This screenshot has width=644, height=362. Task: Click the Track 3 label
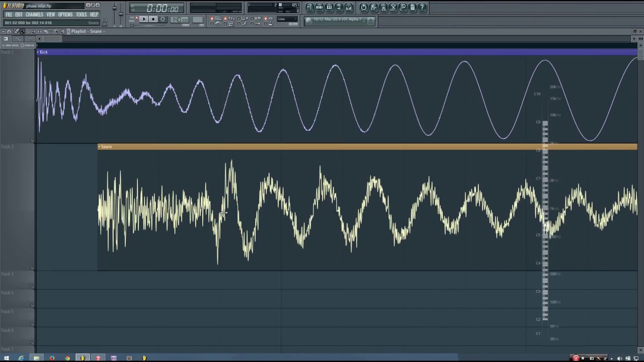pos(7,274)
